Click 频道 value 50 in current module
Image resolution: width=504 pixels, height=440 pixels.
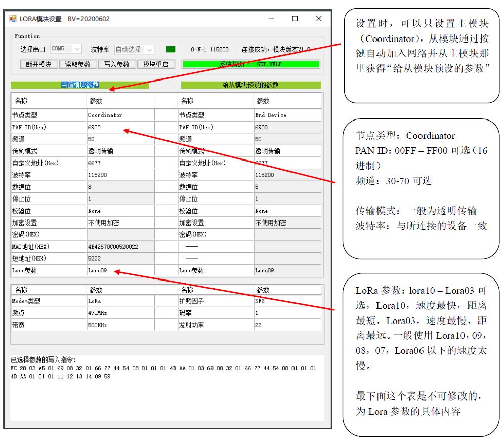[x=120, y=139]
